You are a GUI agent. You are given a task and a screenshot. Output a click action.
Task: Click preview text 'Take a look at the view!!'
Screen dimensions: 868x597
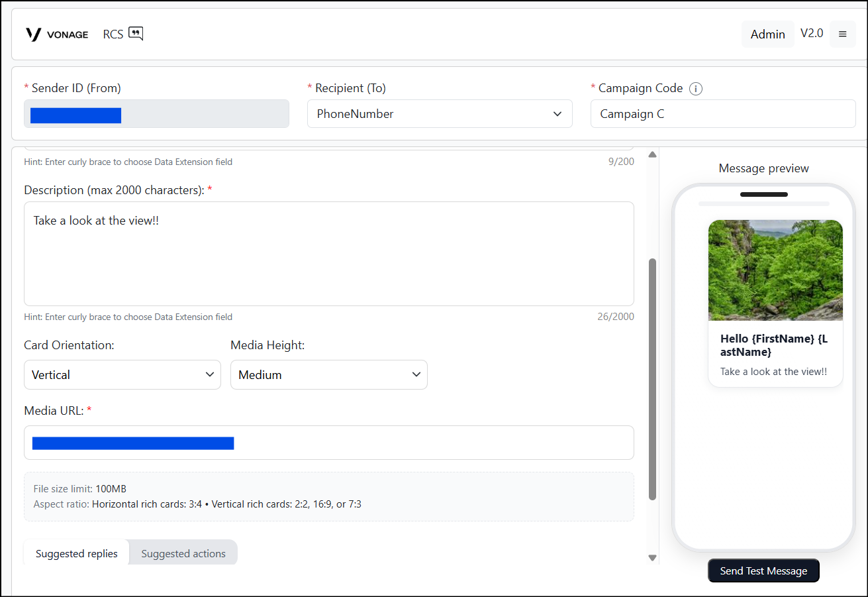click(x=773, y=372)
